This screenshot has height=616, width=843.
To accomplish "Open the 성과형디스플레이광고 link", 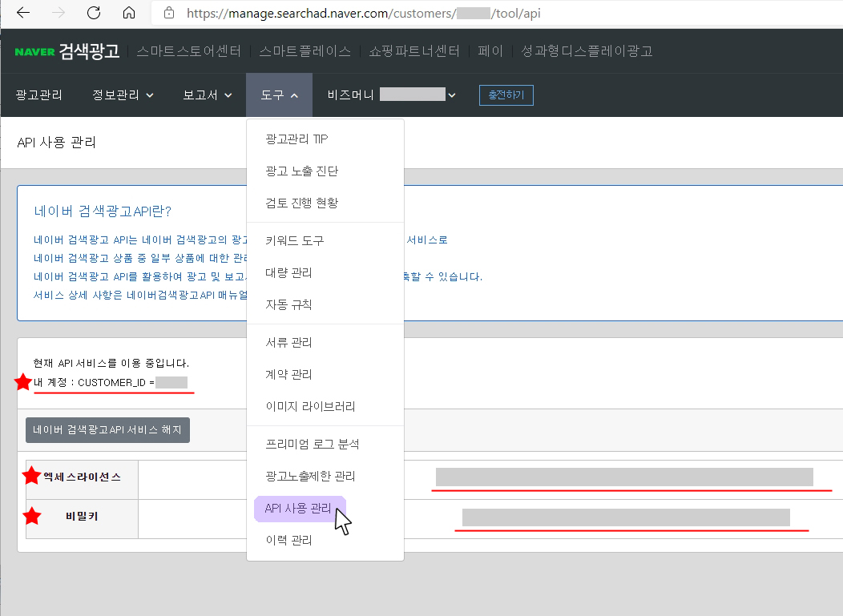I will click(x=587, y=51).
